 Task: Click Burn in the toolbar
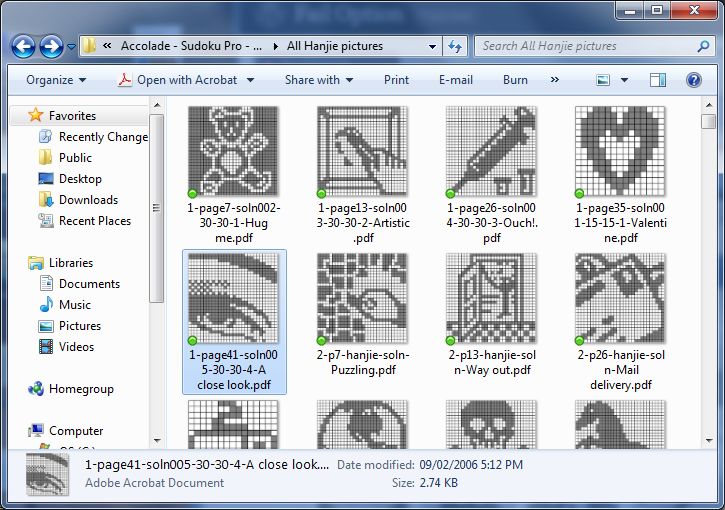point(515,80)
